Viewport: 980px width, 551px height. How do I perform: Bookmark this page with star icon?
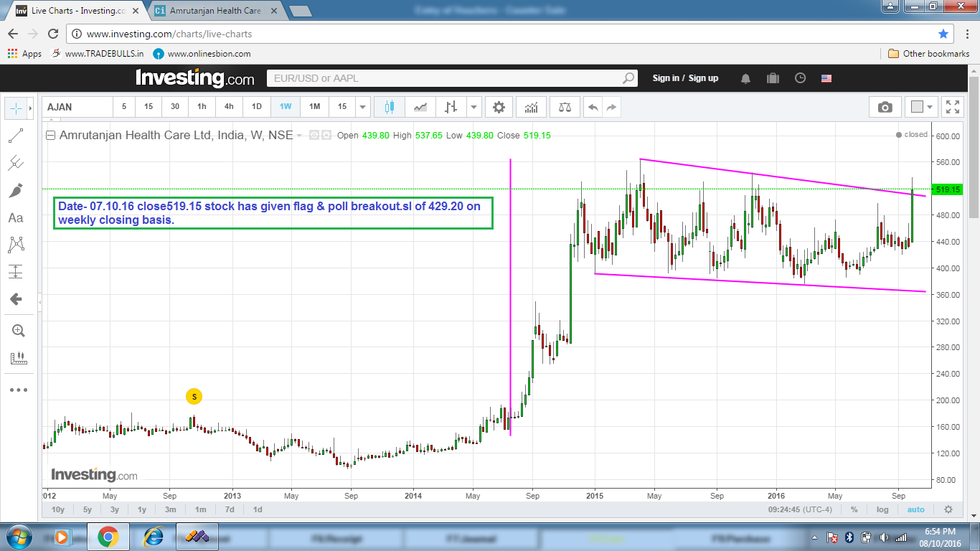click(x=943, y=34)
